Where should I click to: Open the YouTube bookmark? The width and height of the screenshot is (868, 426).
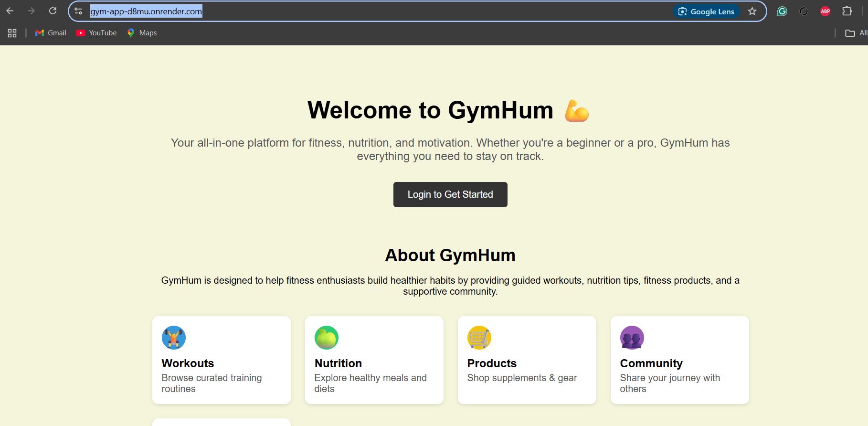click(96, 33)
